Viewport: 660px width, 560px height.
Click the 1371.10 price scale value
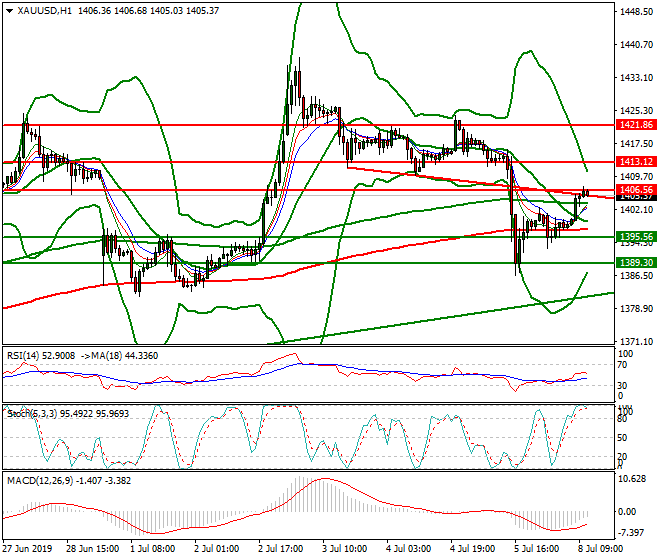tap(636, 341)
